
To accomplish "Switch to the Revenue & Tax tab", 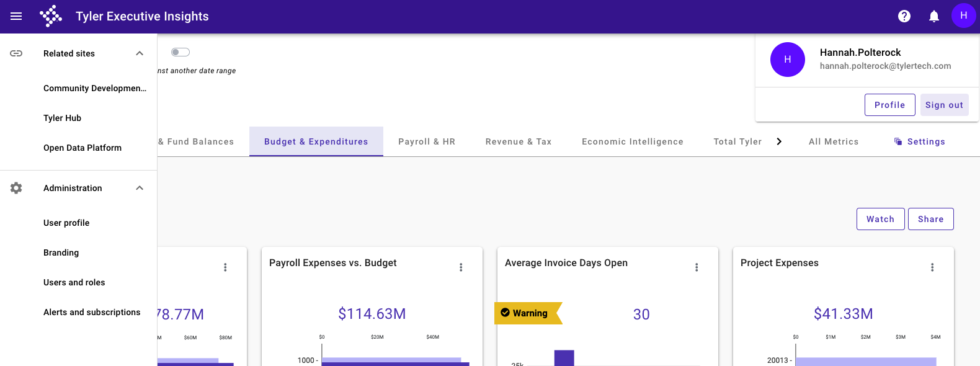I will (519, 141).
